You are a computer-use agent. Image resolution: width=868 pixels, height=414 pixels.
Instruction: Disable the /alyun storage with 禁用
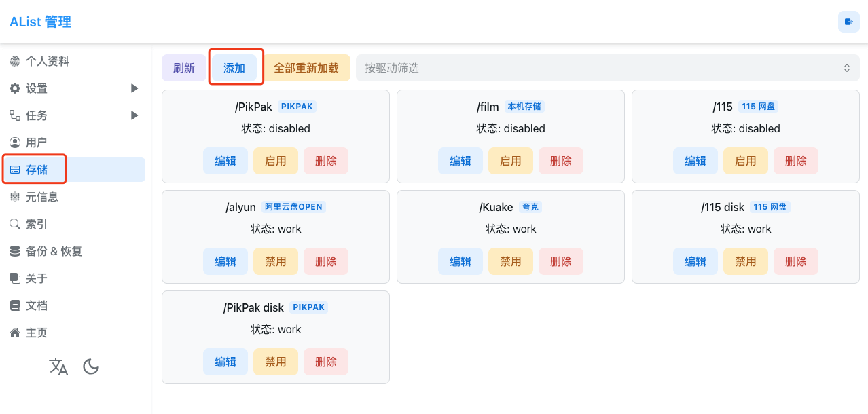(276, 261)
